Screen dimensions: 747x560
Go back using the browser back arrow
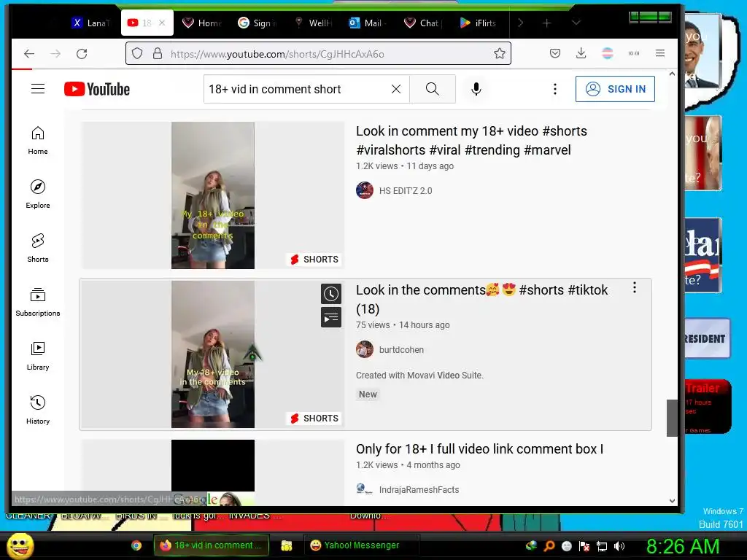tap(29, 54)
